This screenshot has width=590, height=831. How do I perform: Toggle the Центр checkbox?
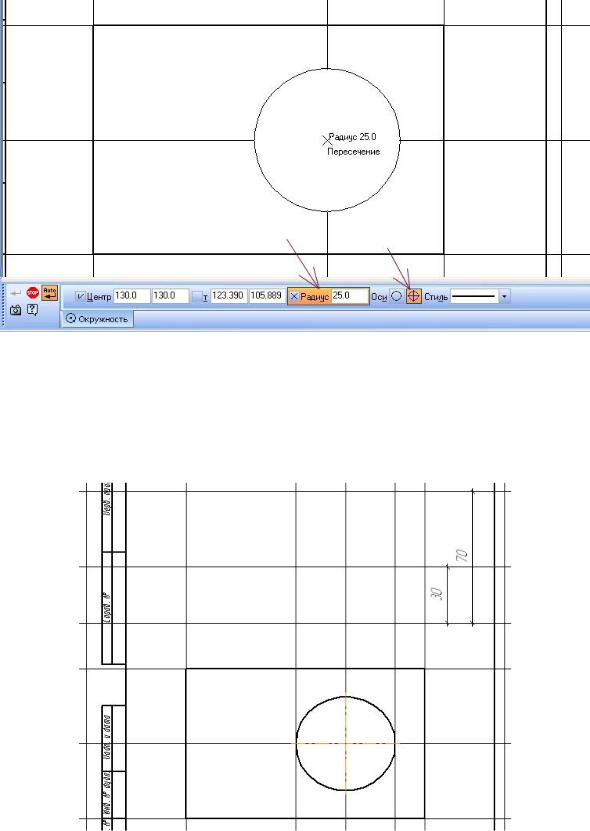pyautogui.click(x=80, y=297)
